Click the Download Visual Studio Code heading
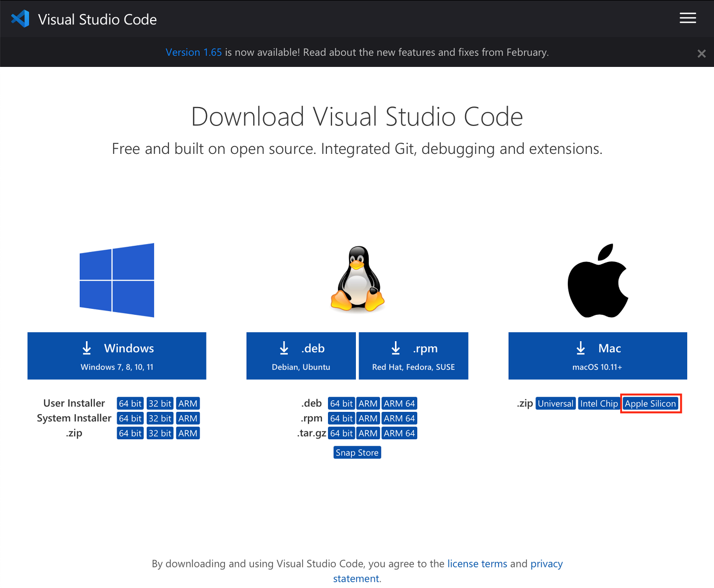This screenshot has width=714, height=588. 357,117
